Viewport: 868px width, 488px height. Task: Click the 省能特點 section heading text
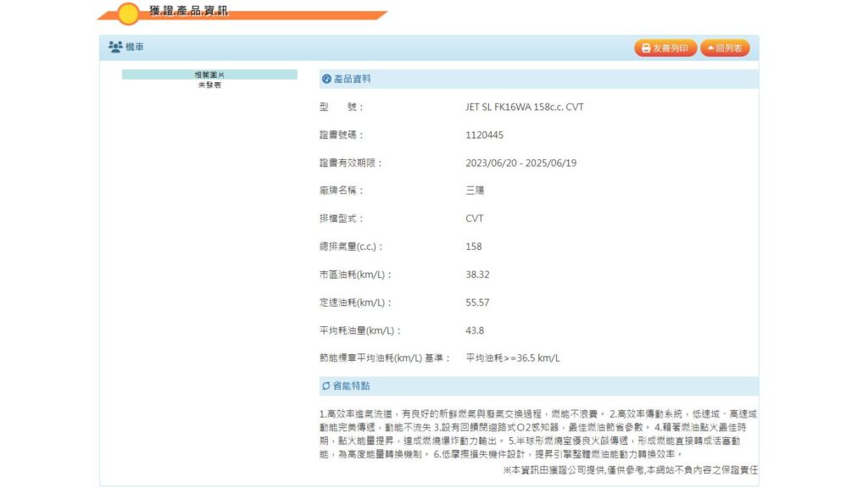[351, 385]
